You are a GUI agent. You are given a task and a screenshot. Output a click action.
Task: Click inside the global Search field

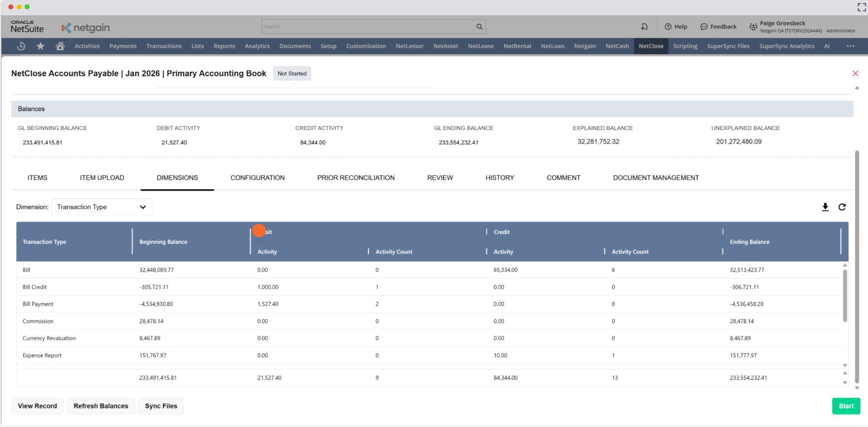click(367, 27)
